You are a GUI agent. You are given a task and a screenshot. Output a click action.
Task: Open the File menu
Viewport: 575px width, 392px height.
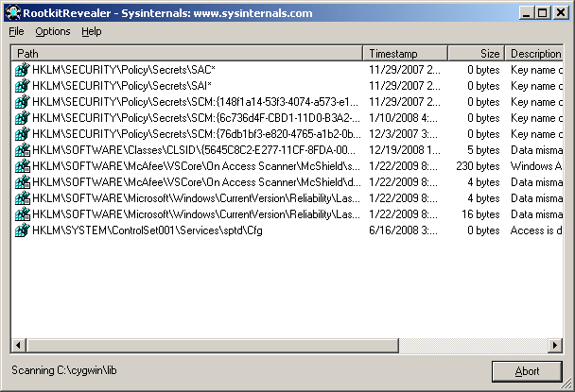pyautogui.click(x=16, y=31)
